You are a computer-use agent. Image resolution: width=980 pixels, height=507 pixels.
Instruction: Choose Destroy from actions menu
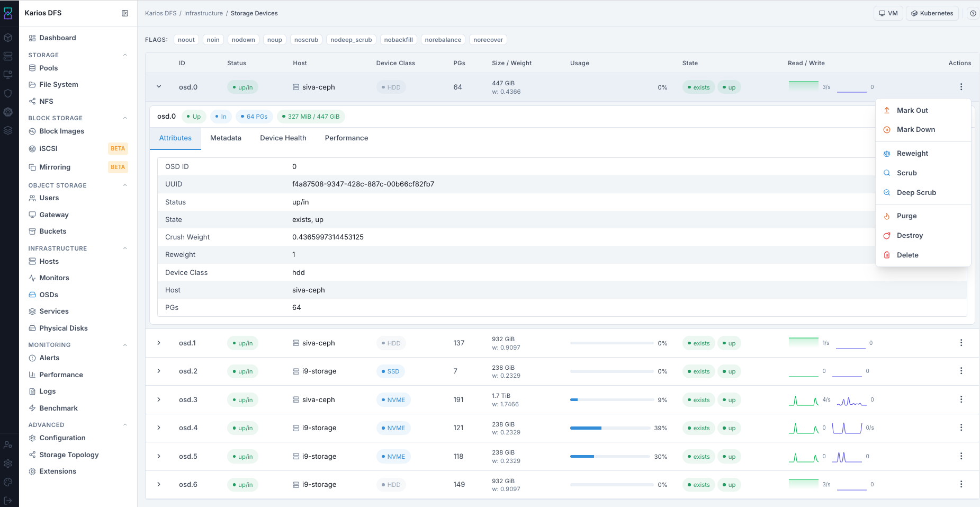coord(923,236)
